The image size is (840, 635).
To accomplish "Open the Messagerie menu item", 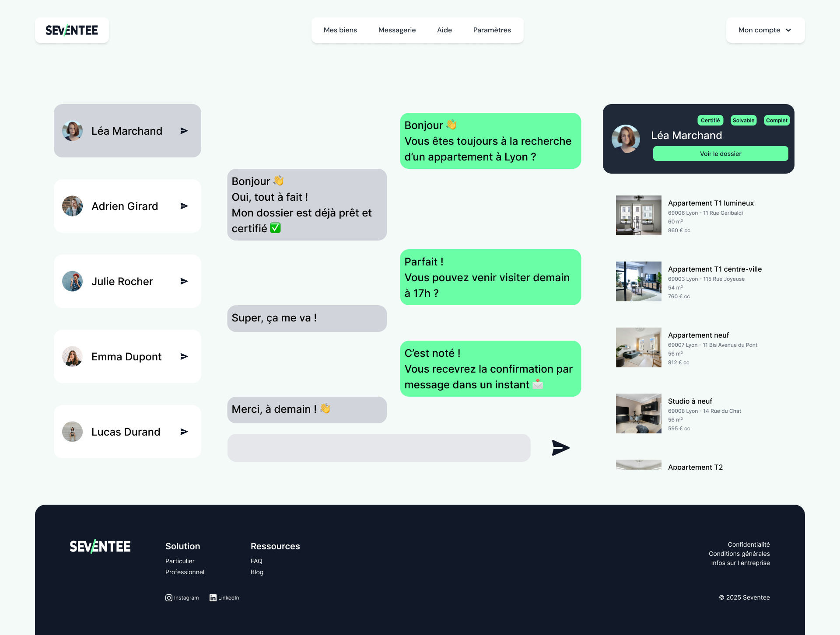I will click(397, 30).
